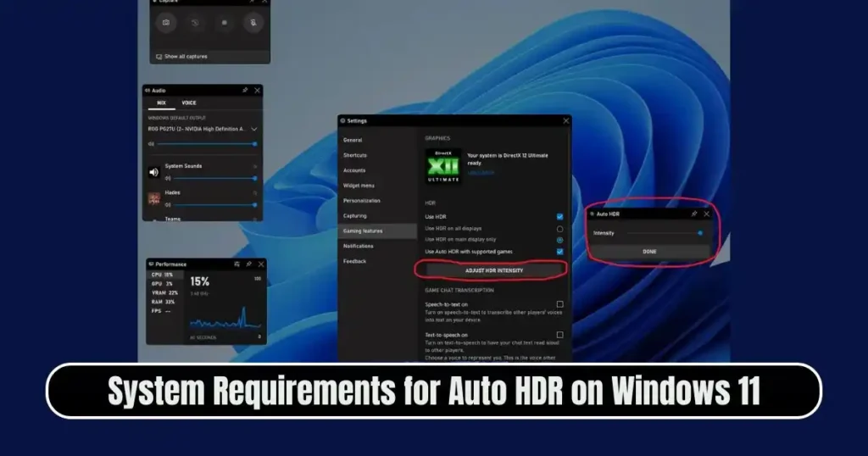The width and height of the screenshot is (868, 456).
Task: Click the Hades game icon in Audio
Action: pos(154,198)
